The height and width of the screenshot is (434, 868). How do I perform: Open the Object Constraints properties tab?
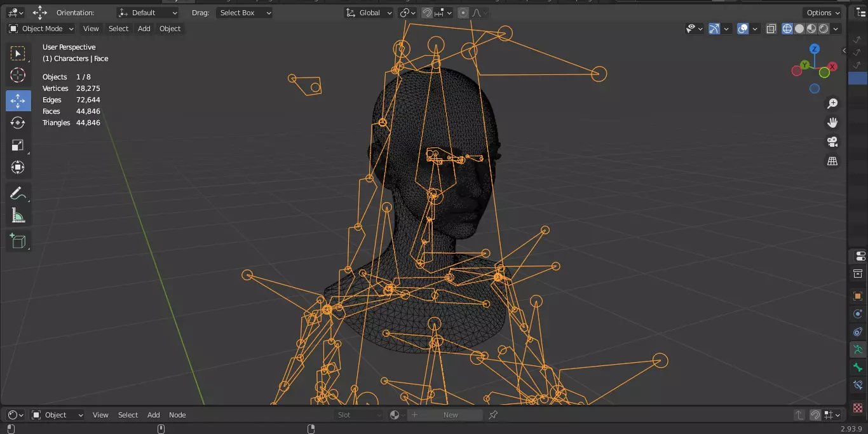pos(858,332)
